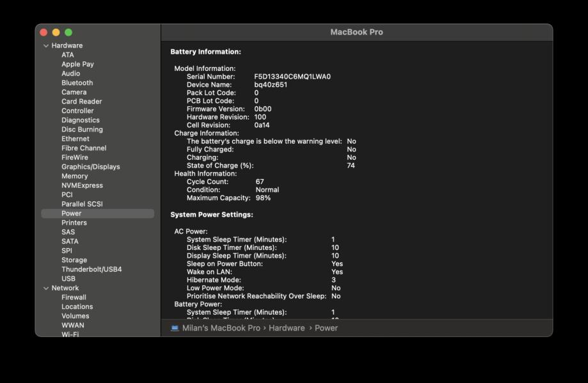Click cell revision value 0a14

pyautogui.click(x=262, y=125)
